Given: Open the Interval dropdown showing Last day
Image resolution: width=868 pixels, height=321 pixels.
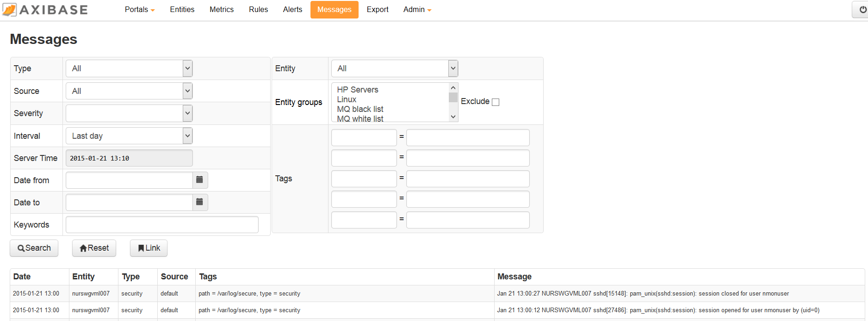Looking at the screenshot, I should coord(129,136).
